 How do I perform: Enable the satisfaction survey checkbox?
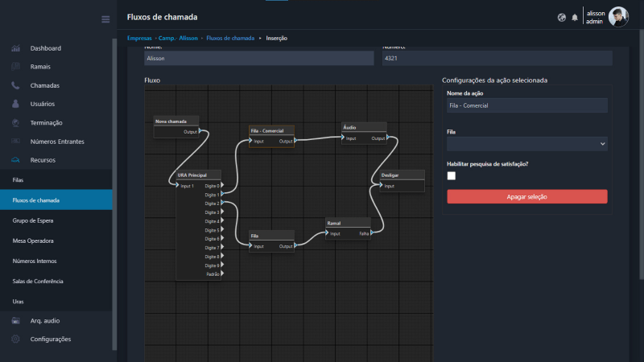[x=452, y=175]
